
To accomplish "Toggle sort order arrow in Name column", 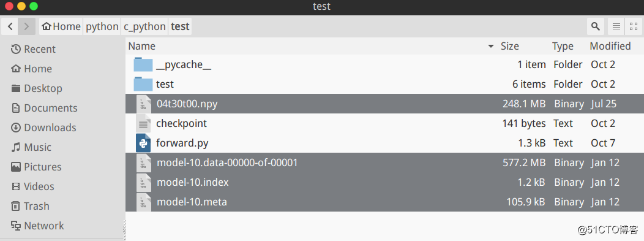I will (x=490, y=47).
